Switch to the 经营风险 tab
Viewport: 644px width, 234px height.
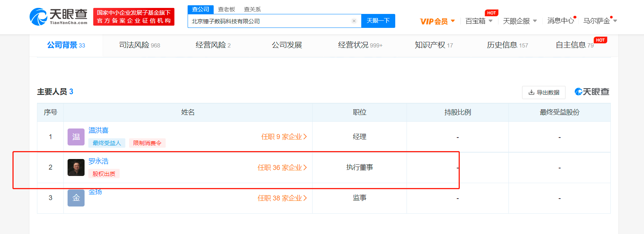click(x=213, y=45)
